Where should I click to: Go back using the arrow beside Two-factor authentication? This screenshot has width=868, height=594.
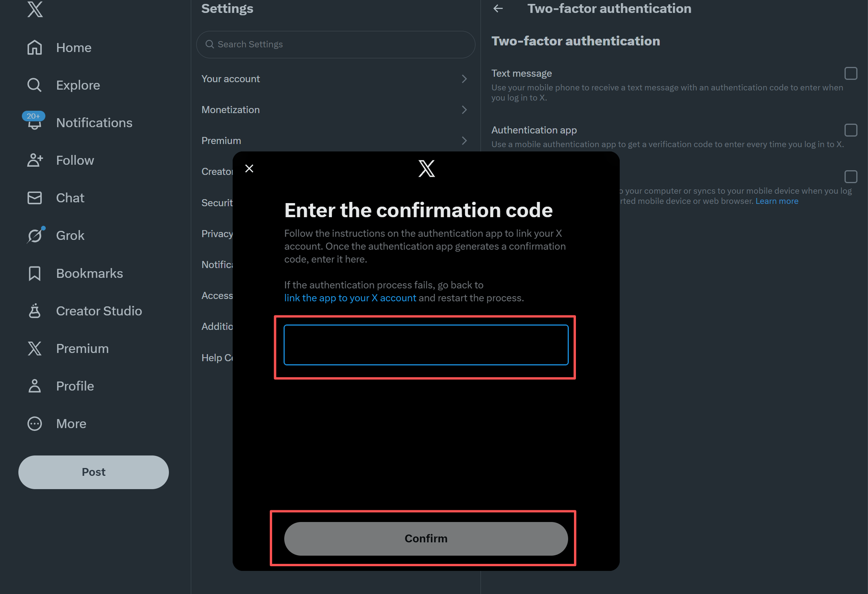point(498,8)
